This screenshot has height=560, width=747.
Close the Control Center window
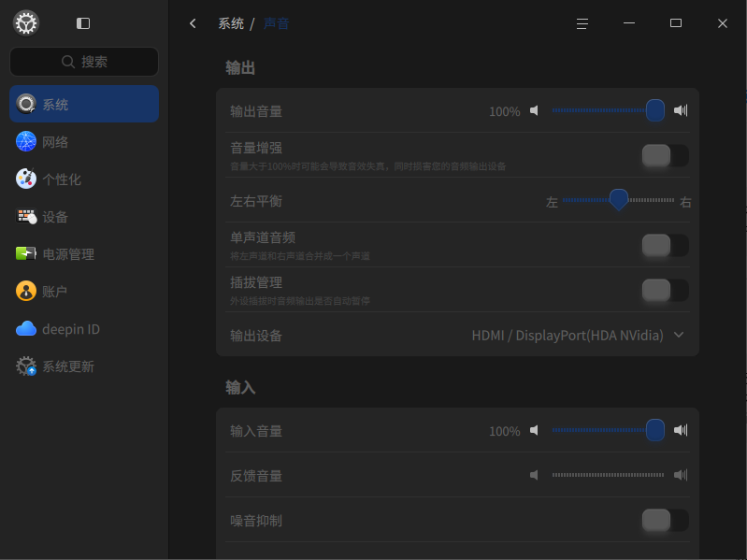[723, 23]
